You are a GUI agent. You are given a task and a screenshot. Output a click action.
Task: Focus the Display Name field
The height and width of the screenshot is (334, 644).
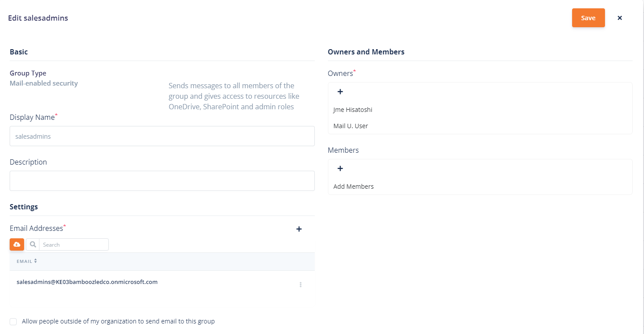162,136
